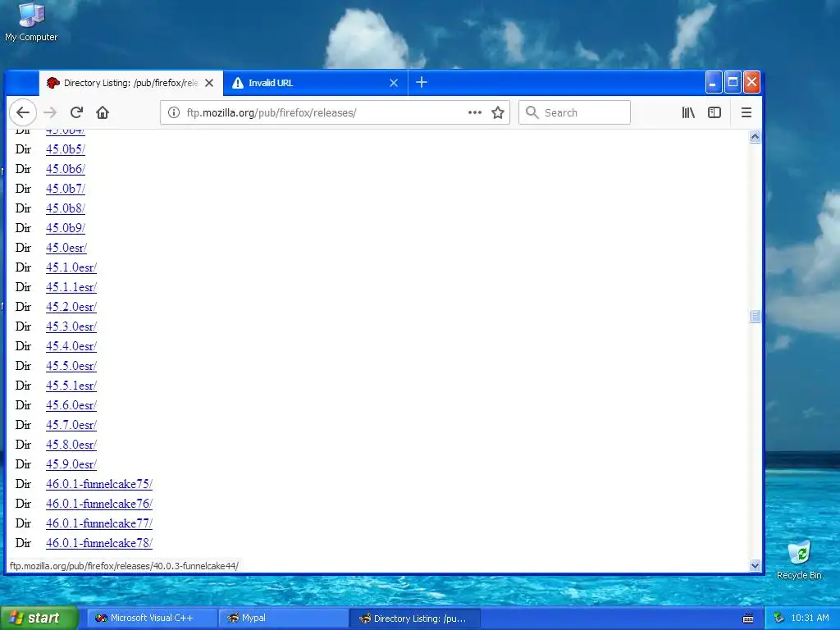
Task: Navigate to 45.9.0esr/ folder
Action: click(x=71, y=464)
